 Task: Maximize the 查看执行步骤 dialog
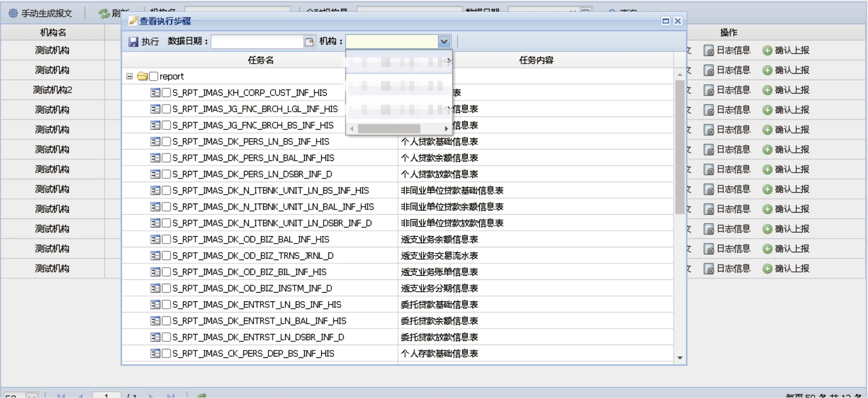click(665, 21)
